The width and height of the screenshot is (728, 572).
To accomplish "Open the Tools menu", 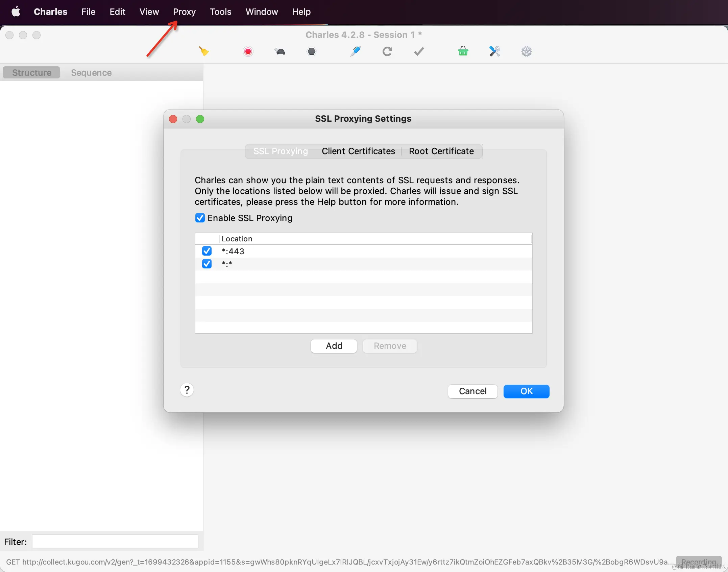I will 220,12.
